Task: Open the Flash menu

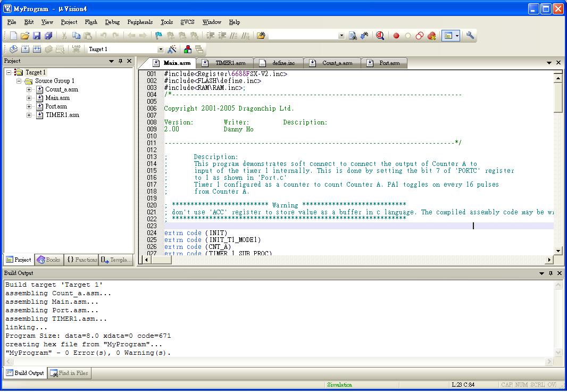Action: [x=91, y=22]
